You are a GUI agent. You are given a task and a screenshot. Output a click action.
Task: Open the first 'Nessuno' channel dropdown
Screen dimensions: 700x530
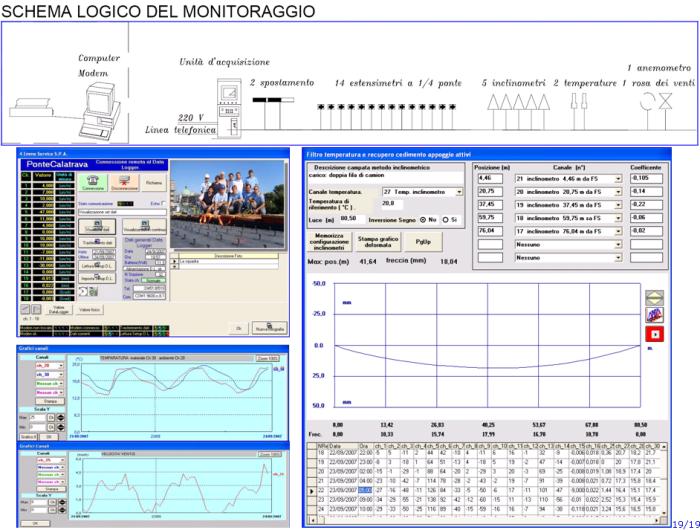click(x=619, y=243)
